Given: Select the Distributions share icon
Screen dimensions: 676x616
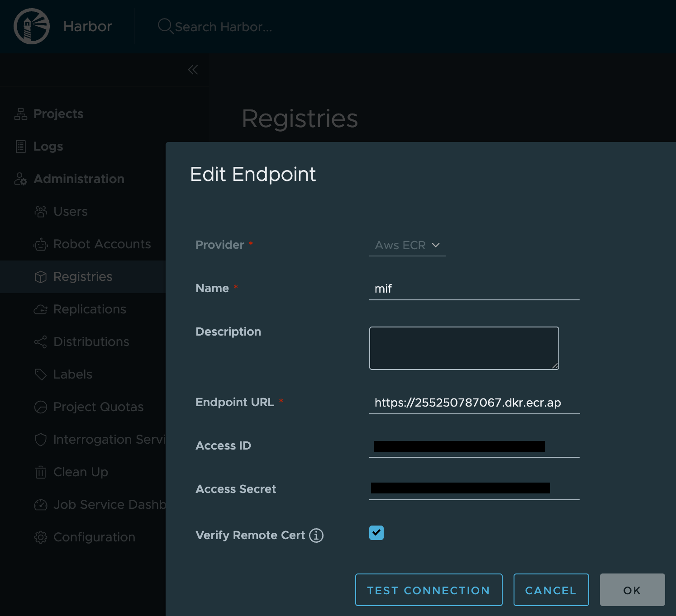Looking at the screenshot, I should 40,342.
